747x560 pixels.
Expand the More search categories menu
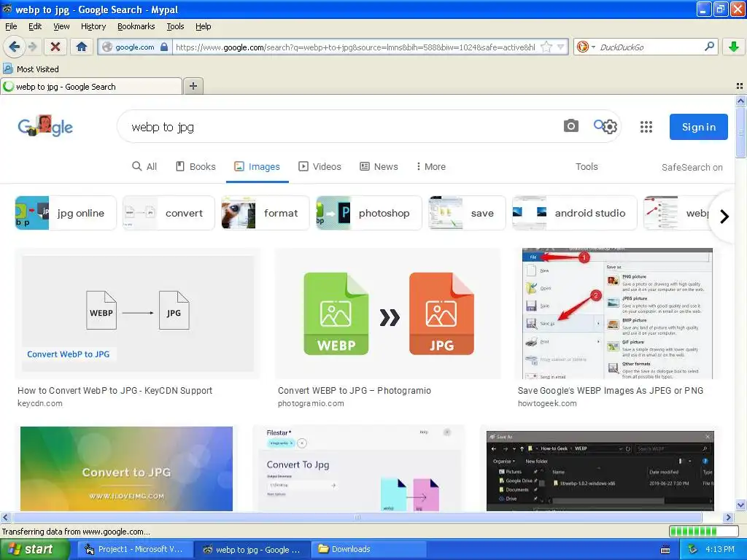[430, 167]
